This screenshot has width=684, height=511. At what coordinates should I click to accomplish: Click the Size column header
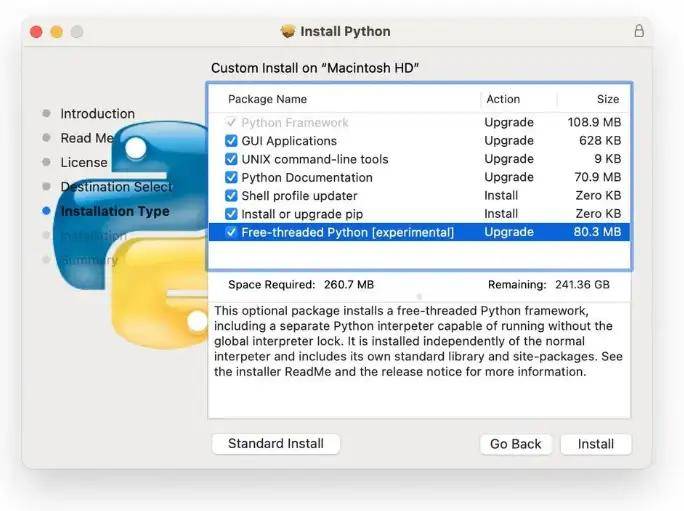tap(608, 99)
